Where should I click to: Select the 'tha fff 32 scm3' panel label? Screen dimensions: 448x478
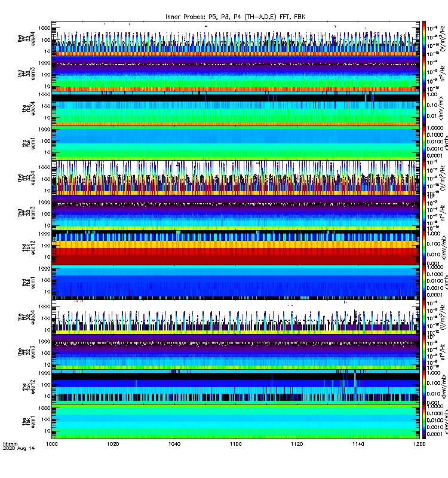[x=26, y=73]
